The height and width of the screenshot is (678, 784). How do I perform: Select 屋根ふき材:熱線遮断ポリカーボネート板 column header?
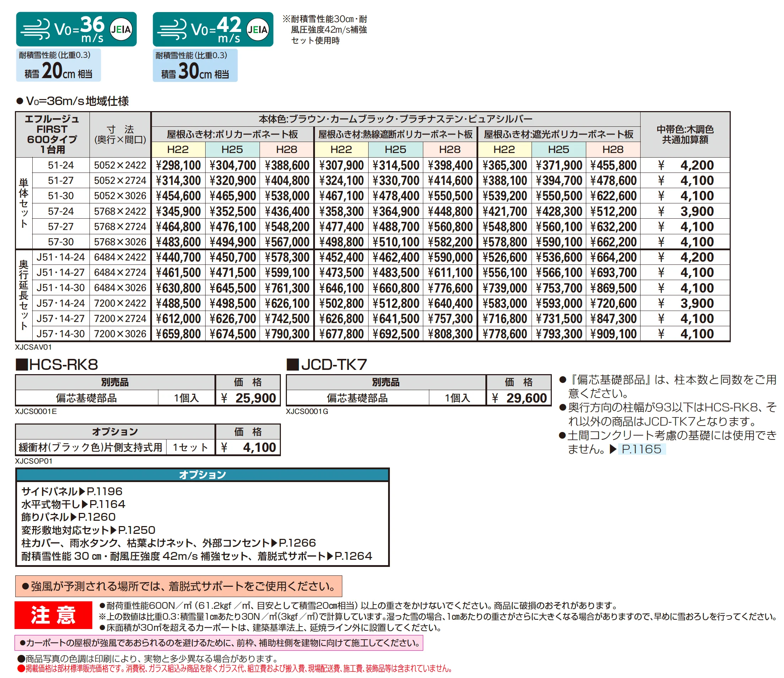pyautogui.click(x=396, y=134)
